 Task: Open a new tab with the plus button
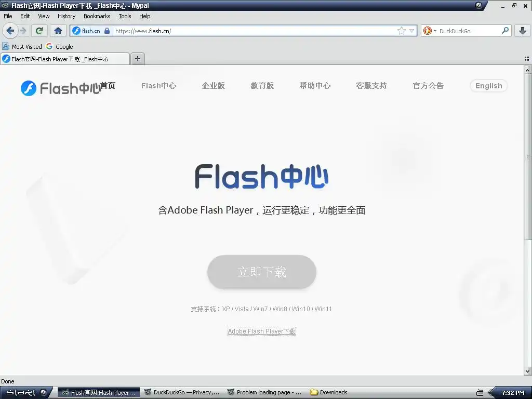pos(137,59)
